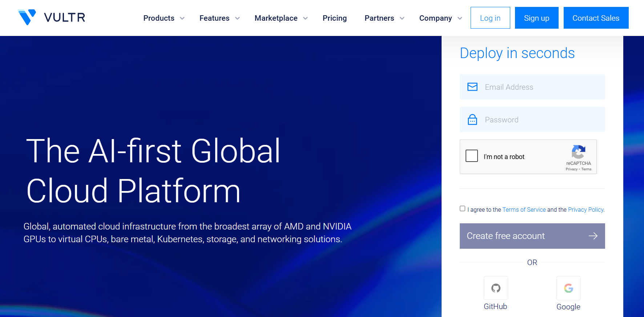Image resolution: width=644 pixels, height=317 pixels.
Task: Click the GitHub octocat icon
Action: tap(496, 288)
